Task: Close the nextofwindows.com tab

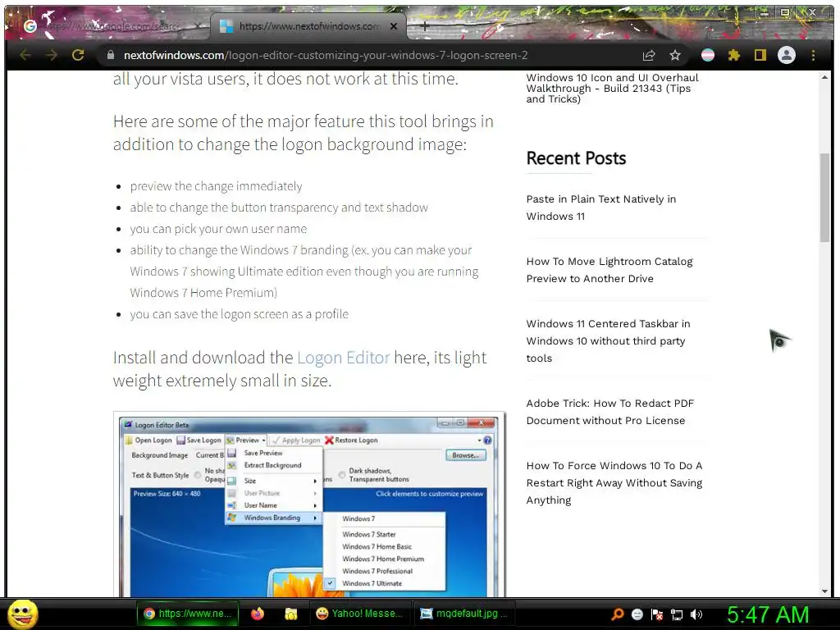Action: point(394,25)
